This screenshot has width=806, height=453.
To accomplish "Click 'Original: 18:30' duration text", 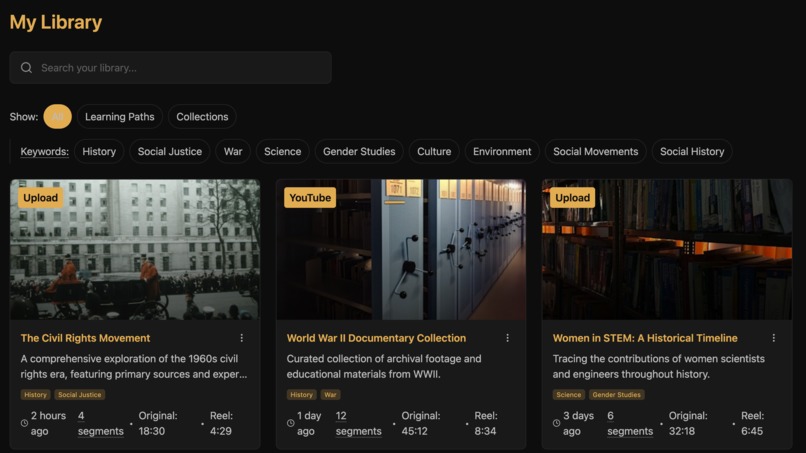I will click(158, 423).
